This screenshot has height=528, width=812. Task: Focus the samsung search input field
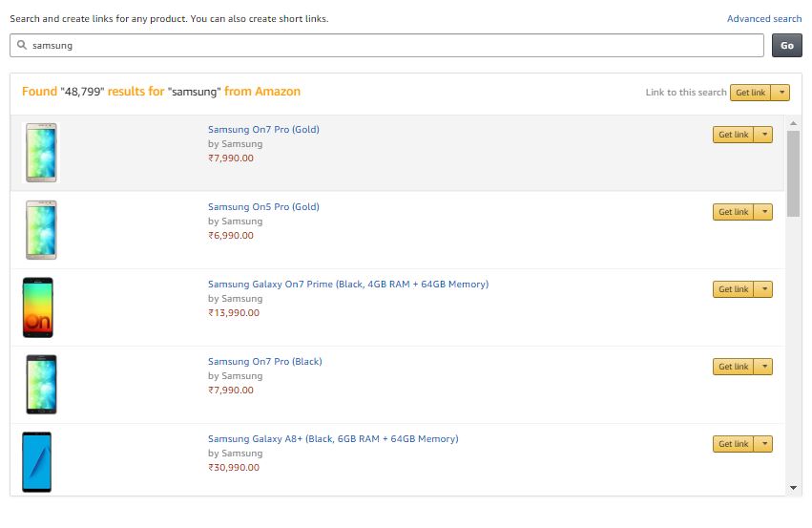coord(386,46)
